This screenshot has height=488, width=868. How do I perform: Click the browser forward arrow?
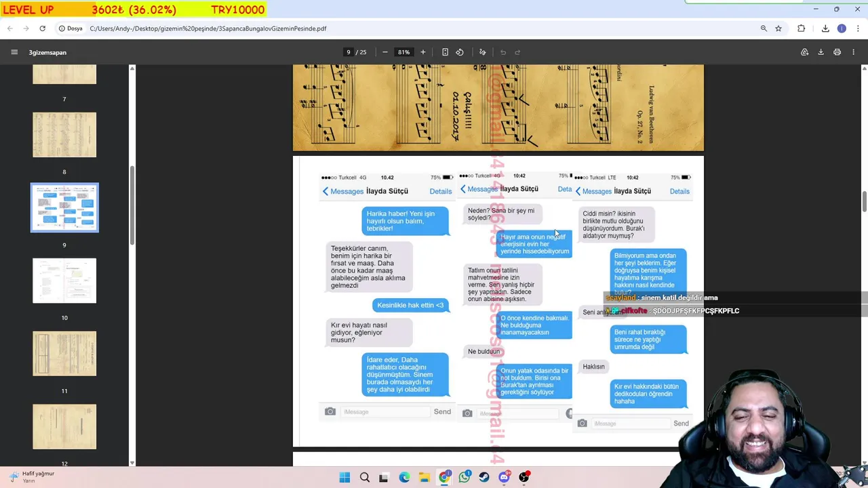click(x=26, y=28)
